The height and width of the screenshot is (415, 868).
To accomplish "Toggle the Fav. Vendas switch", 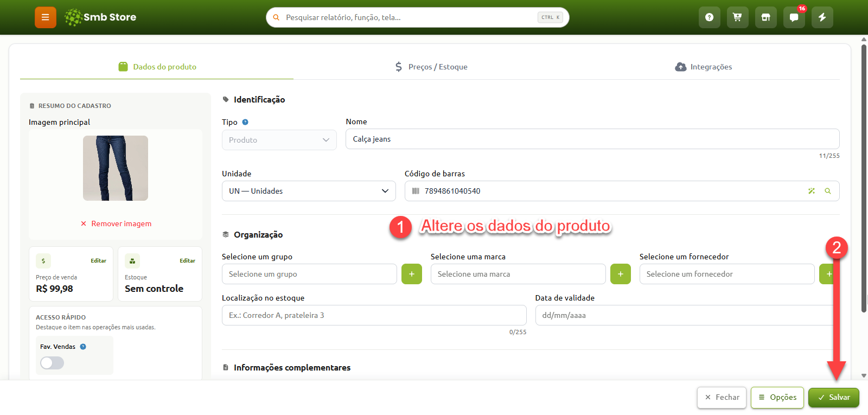I will coord(52,363).
